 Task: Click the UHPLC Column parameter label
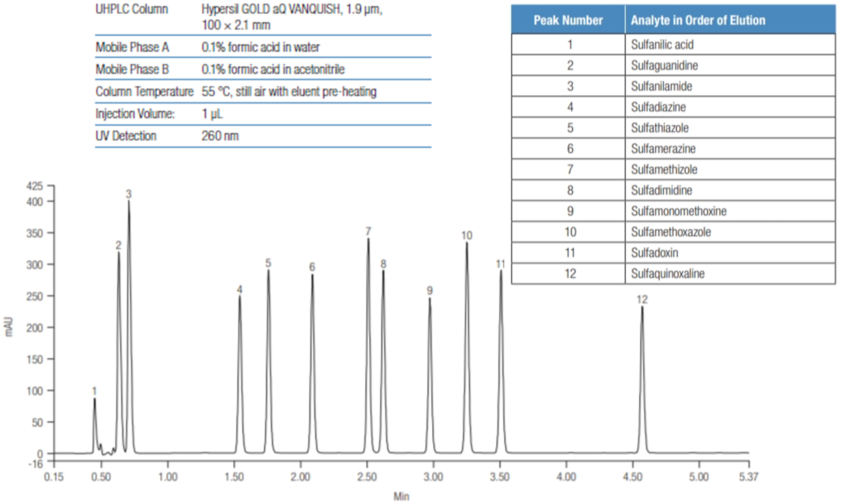pos(131,9)
